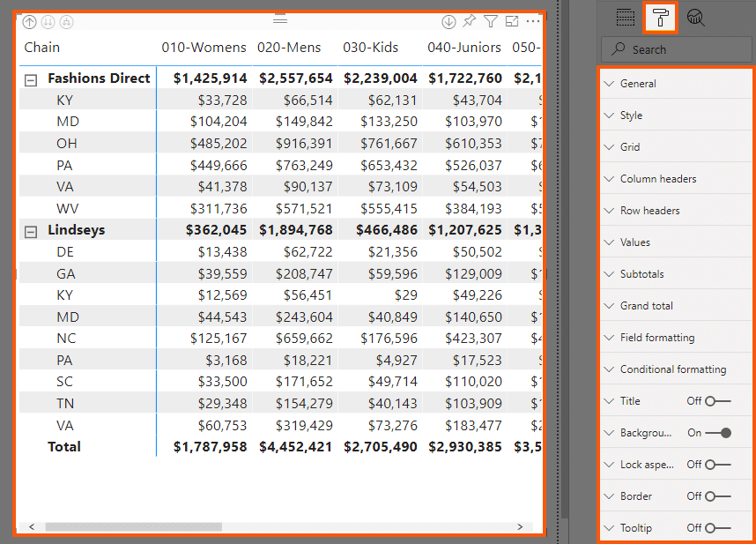Switch to the Fields pane tab
Image resolution: width=756 pixels, height=544 pixels.
click(x=626, y=17)
